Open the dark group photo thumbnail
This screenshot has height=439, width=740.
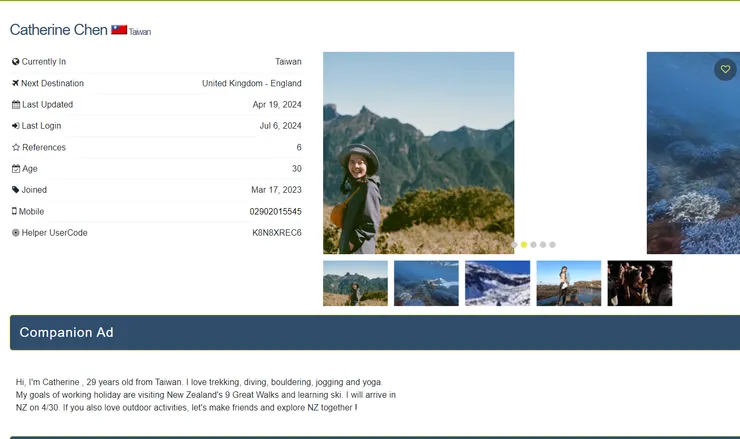[x=640, y=283]
